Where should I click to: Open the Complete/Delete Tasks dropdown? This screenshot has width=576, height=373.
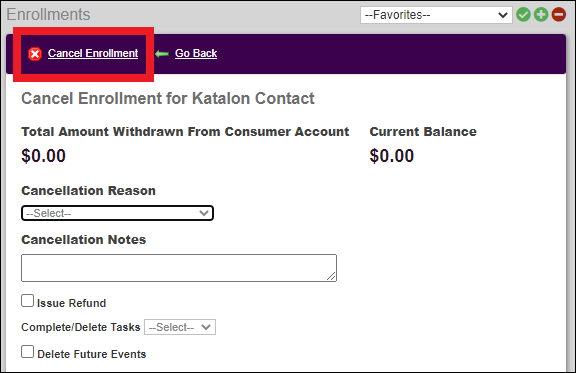[x=180, y=327]
